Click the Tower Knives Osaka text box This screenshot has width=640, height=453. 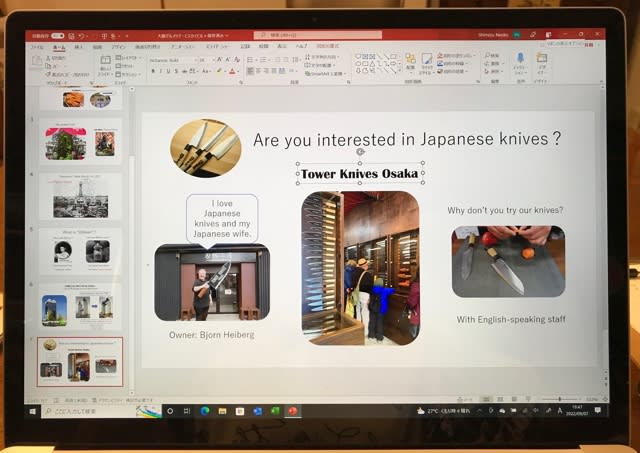point(360,174)
